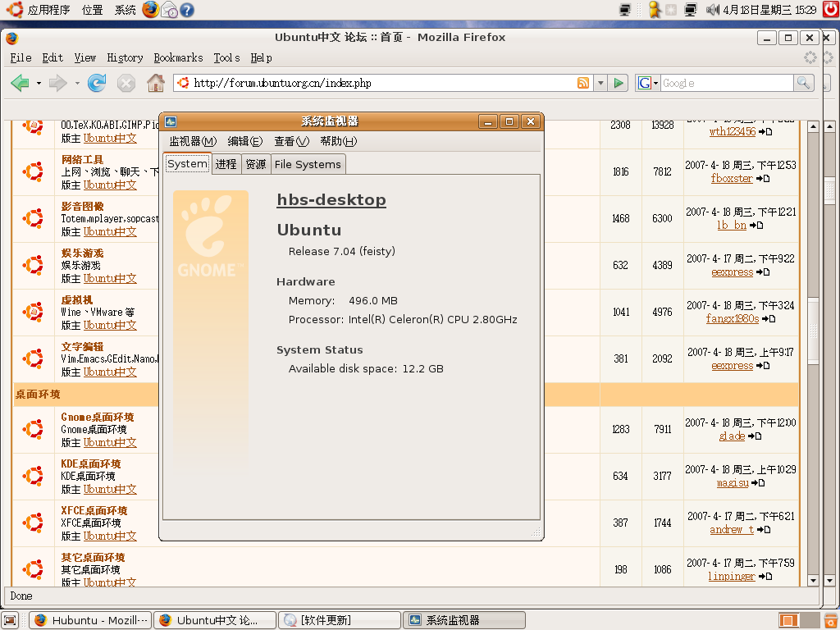
Task: Click the 系统监视器 taskbar button
Action: tap(464, 620)
